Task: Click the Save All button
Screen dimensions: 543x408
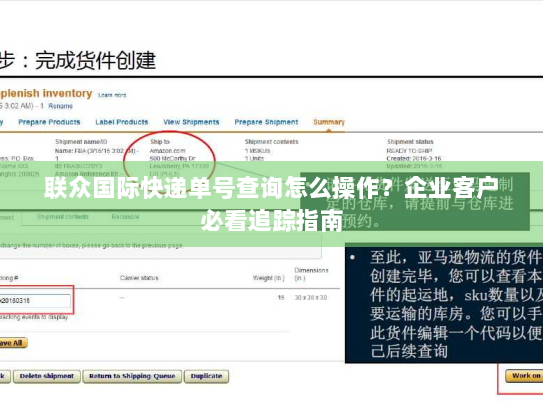Action: pyautogui.click(x=13, y=343)
